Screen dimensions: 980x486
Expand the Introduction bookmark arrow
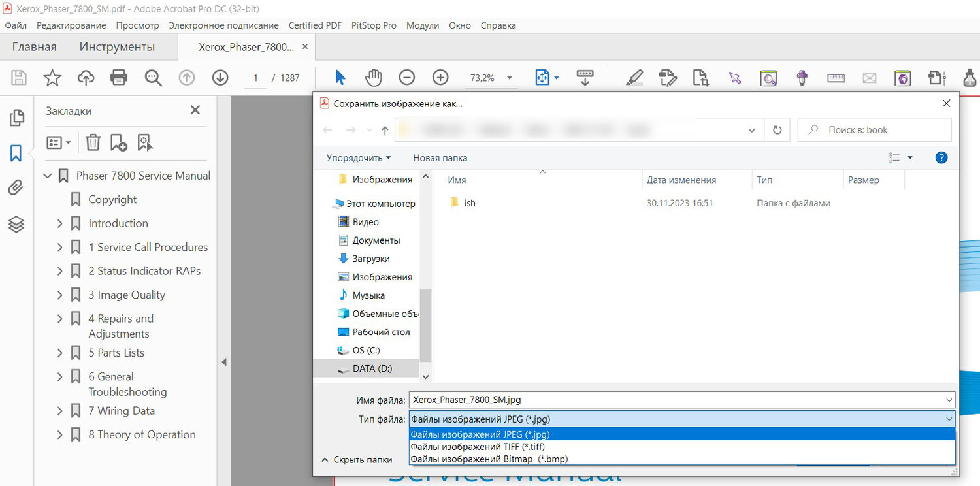[59, 223]
